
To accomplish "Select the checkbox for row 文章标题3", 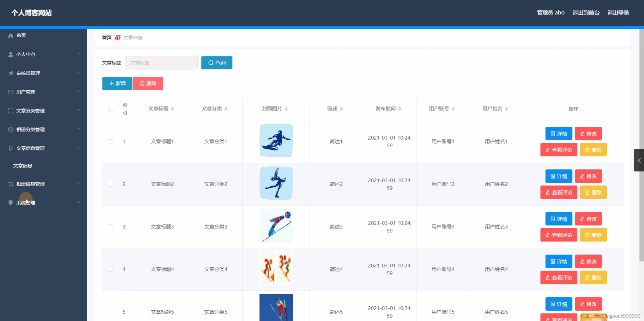I will coord(110,227).
